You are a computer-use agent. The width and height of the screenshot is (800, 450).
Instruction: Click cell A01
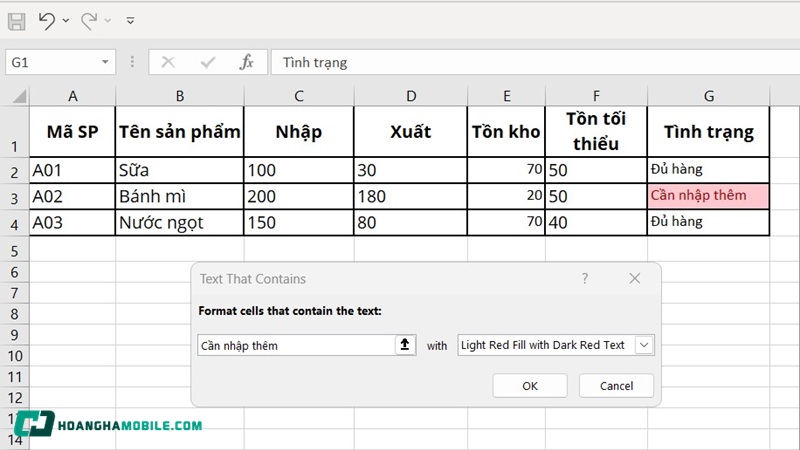(72, 170)
